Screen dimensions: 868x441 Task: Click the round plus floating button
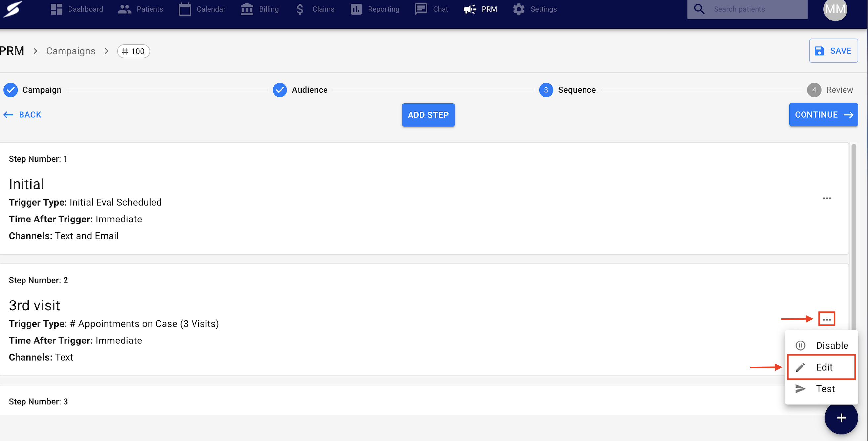pyautogui.click(x=841, y=418)
